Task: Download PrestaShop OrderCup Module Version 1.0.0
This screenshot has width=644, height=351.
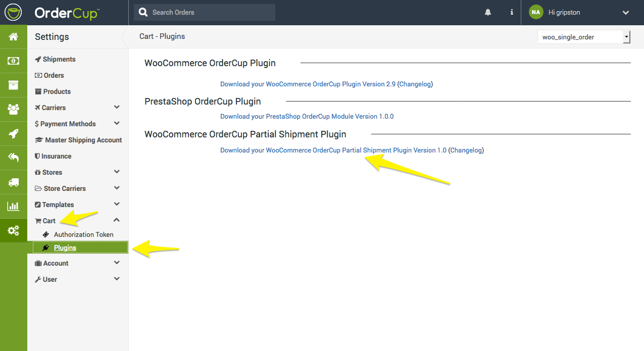Action: click(x=307, y=116)
